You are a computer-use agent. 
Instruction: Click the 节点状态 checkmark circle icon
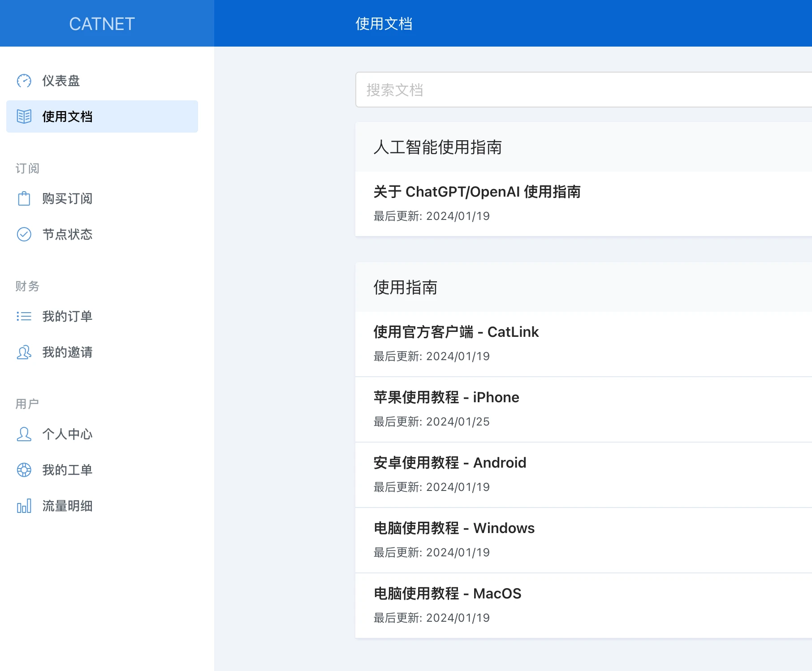(24, 234)
